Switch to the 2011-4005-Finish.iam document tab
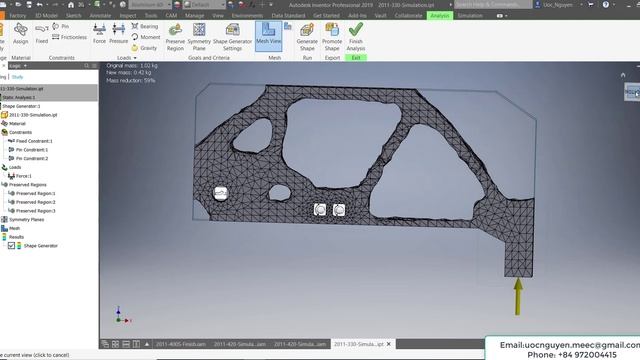The height and width of the screenshot is (360, 640). point(180,344)
